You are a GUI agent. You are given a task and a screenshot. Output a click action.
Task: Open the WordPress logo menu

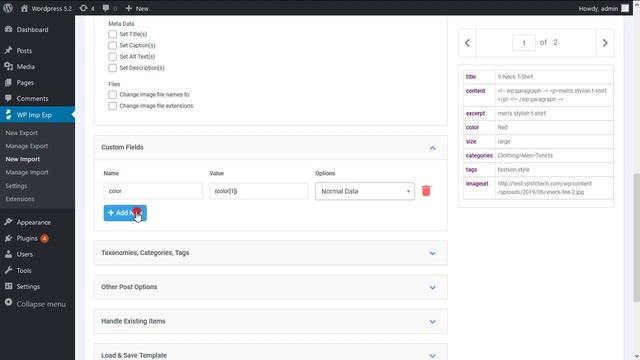point(8,8)
